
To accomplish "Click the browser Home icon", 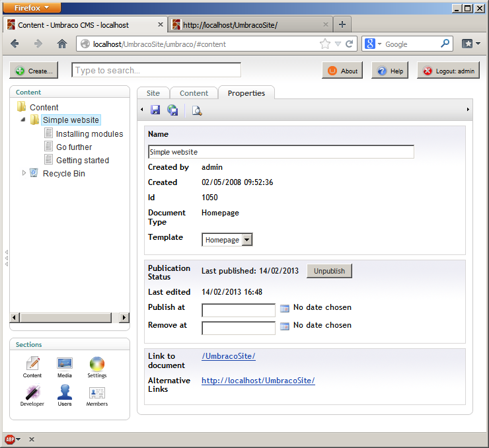I will (x=62, y=44).
